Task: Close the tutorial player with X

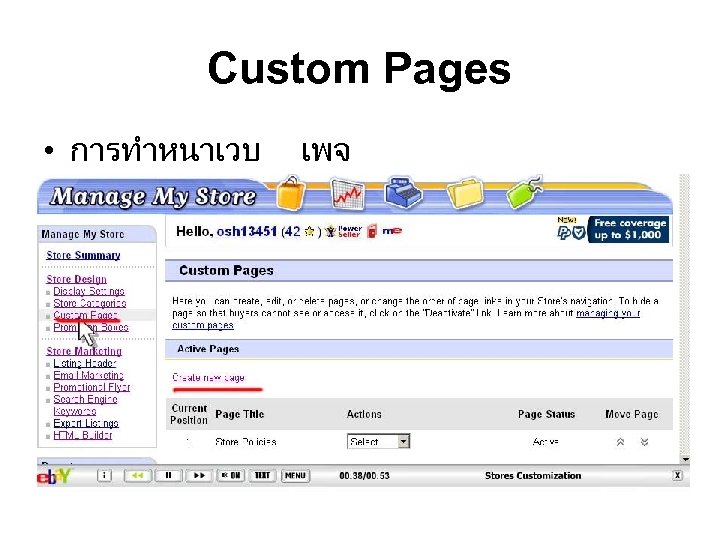Action: (x=677, y=475)
